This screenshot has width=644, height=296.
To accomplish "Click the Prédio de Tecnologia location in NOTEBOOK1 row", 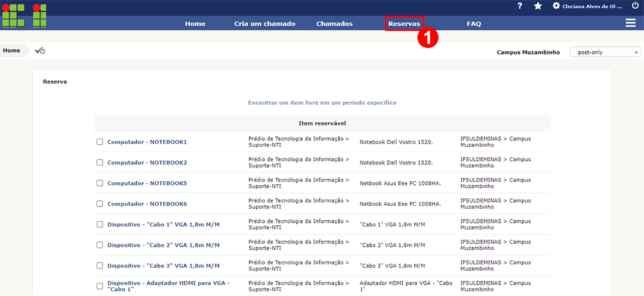I will (299, 142).
